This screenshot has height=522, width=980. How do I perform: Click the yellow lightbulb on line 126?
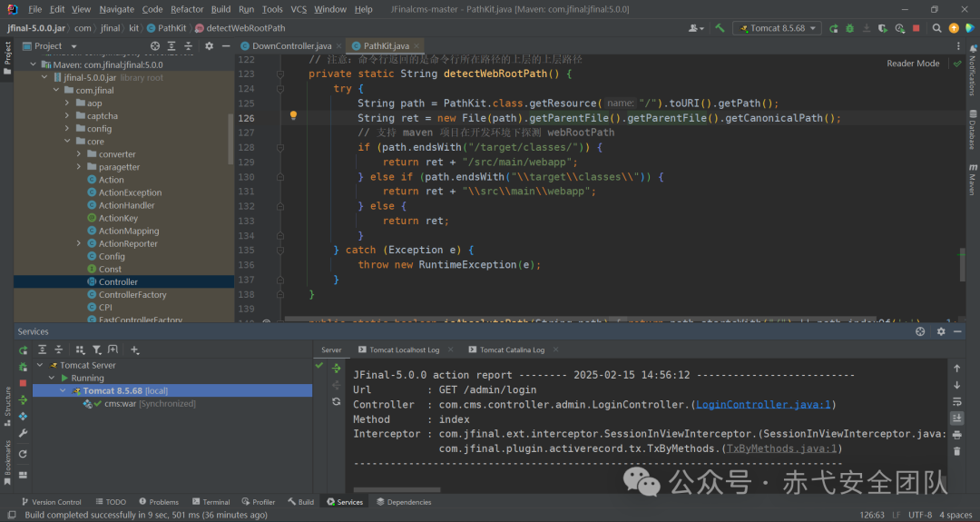(x=293, y=115)
